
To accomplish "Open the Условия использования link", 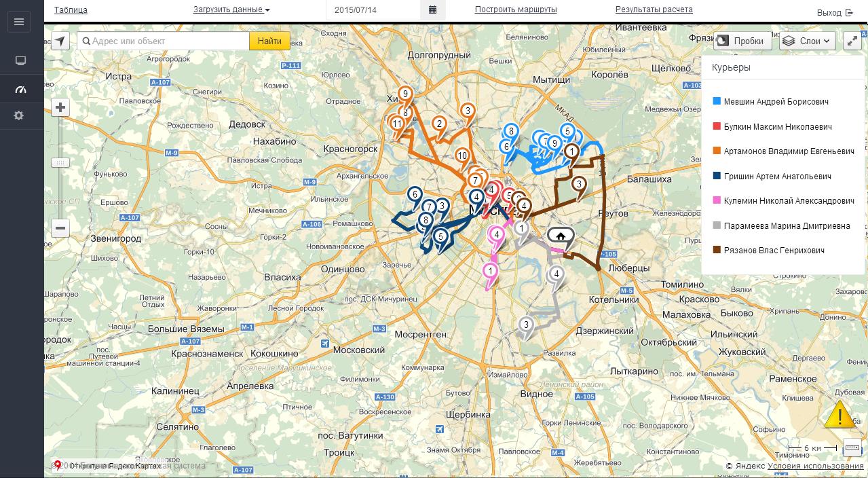I will (816, 466).
